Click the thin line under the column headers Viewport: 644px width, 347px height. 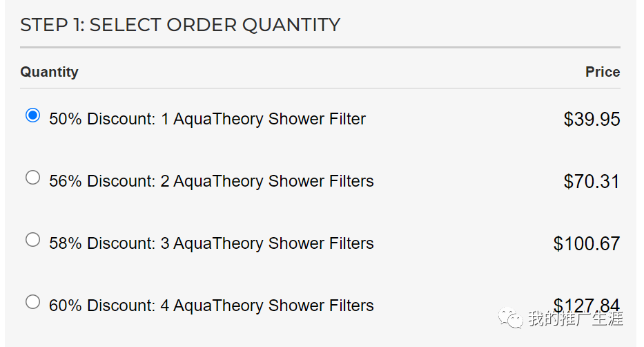click(x=320, y=88)
